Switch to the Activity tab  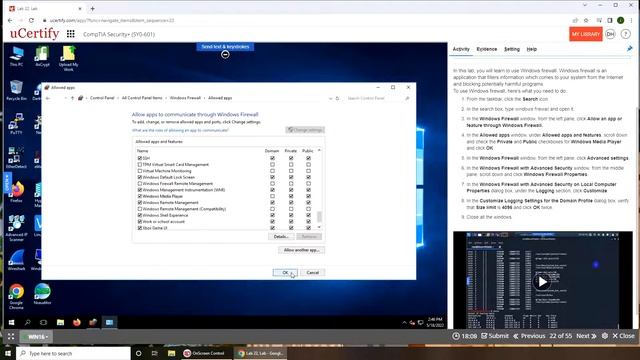click(x=461, y=49)
